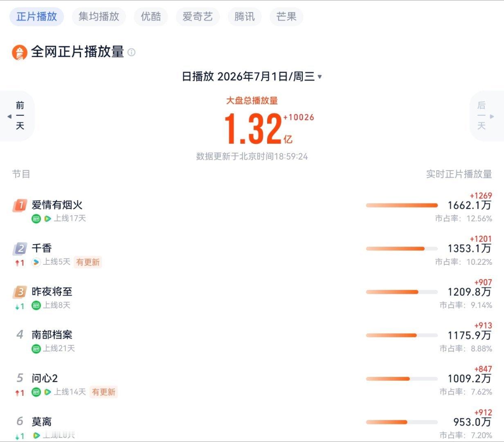This screenshot has width=504, height=442.
Task: Click the red up-arrow rank change beside 问心2
Action: click(x=20, y=393)
